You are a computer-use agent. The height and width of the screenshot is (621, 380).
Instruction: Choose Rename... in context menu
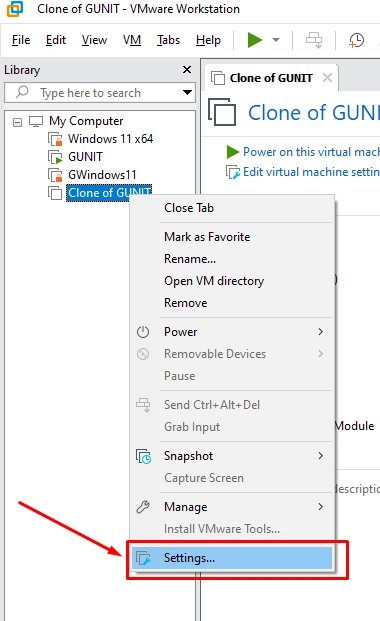(x=233, y=259)
